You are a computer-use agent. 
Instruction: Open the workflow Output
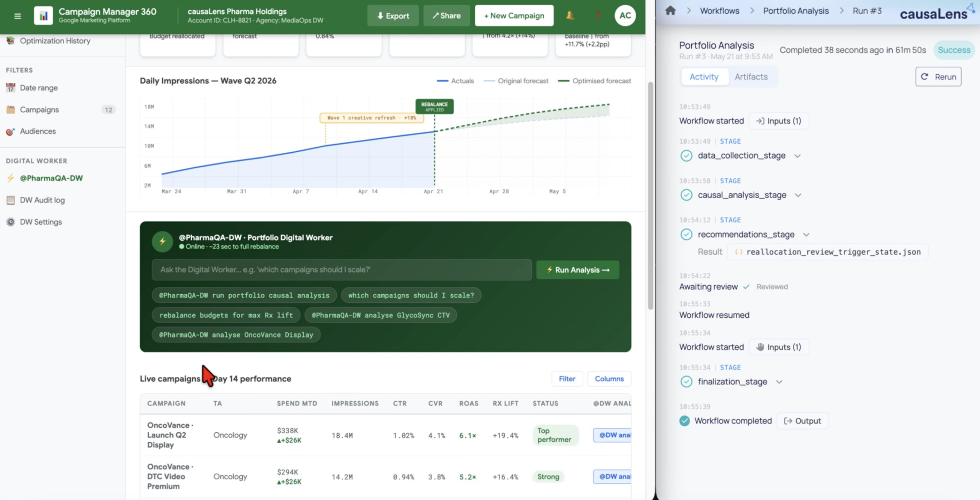[802, 421]
